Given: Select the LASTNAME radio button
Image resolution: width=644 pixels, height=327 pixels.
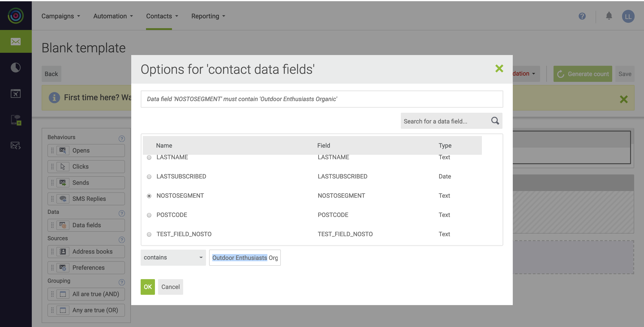Looking at the screenshot, I should click(x=149, y=158).
